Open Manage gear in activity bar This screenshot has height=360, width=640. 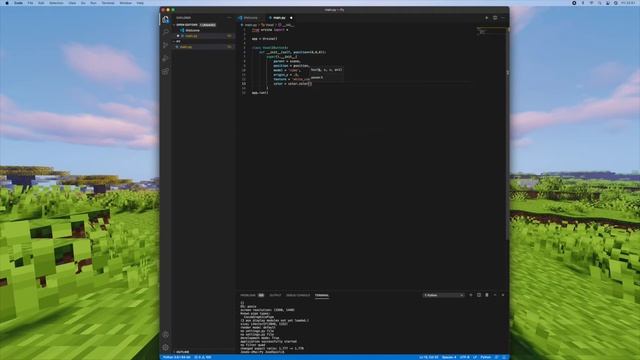[x=165, y=347]
